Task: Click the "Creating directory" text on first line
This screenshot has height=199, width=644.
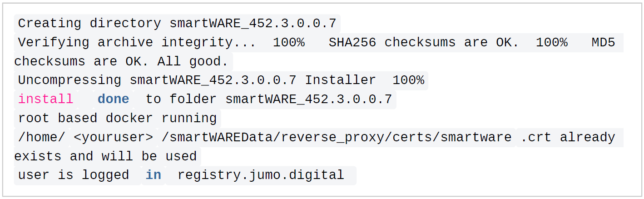Action: pos(89,23)
